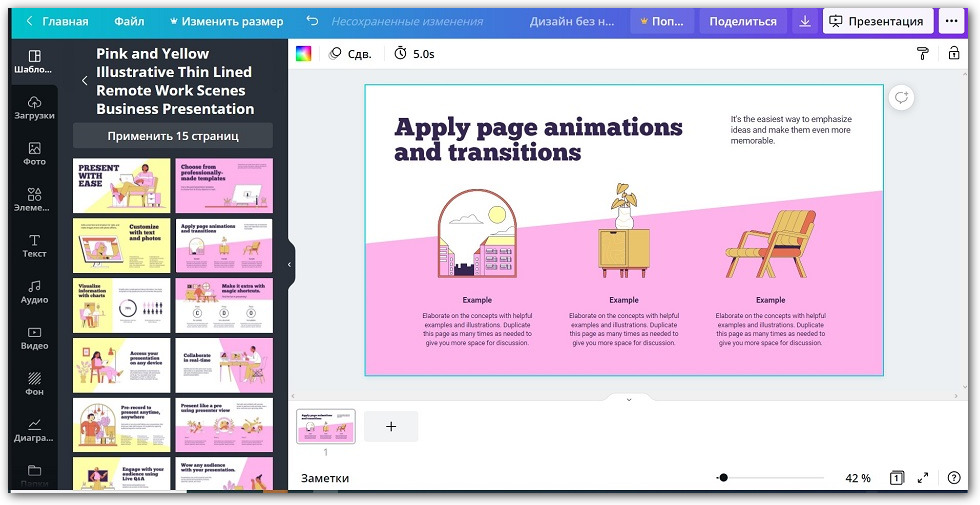Open the Audio (Аудио) sidebar panel
The width and height of the screenshot is (980, 505).
click(x=34, y=291)
